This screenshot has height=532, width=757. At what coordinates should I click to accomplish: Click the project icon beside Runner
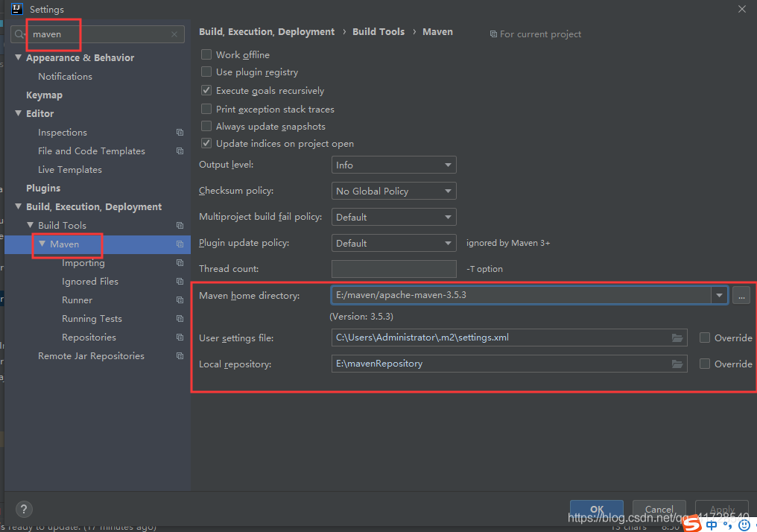tap(180, 300)
